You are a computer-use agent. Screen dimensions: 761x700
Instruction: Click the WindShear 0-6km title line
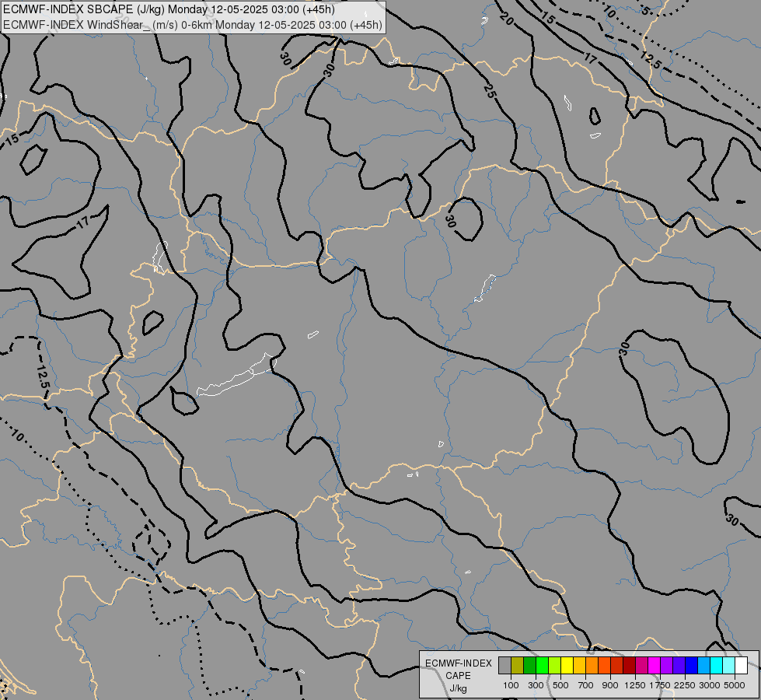coord(193,25)
